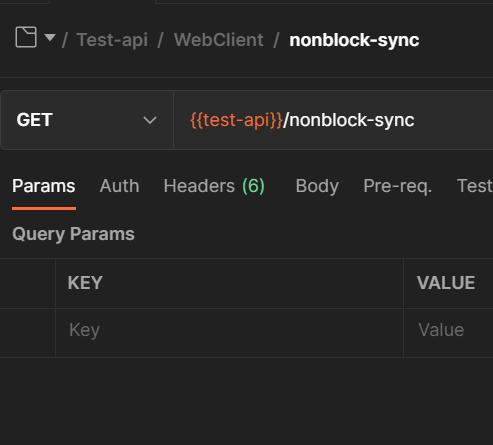Expand the HTTP method chevron

150,120
